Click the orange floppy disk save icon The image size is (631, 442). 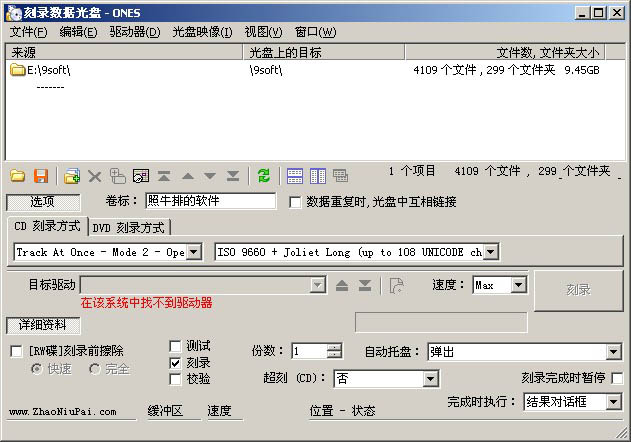coord(41,176)
